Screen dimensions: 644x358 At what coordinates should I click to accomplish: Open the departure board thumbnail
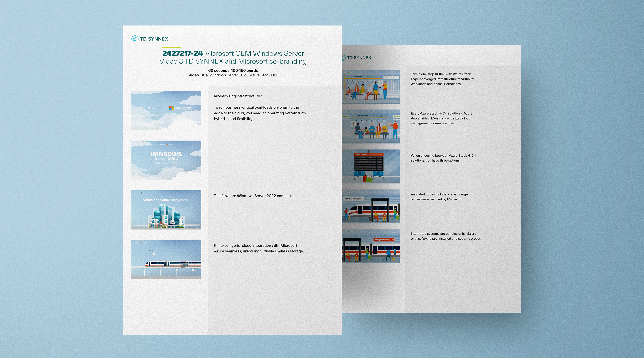click(x=371, y=166)
